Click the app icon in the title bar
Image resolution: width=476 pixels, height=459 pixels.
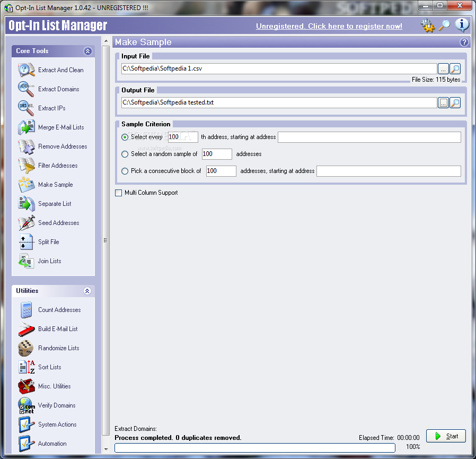[8, 8]
